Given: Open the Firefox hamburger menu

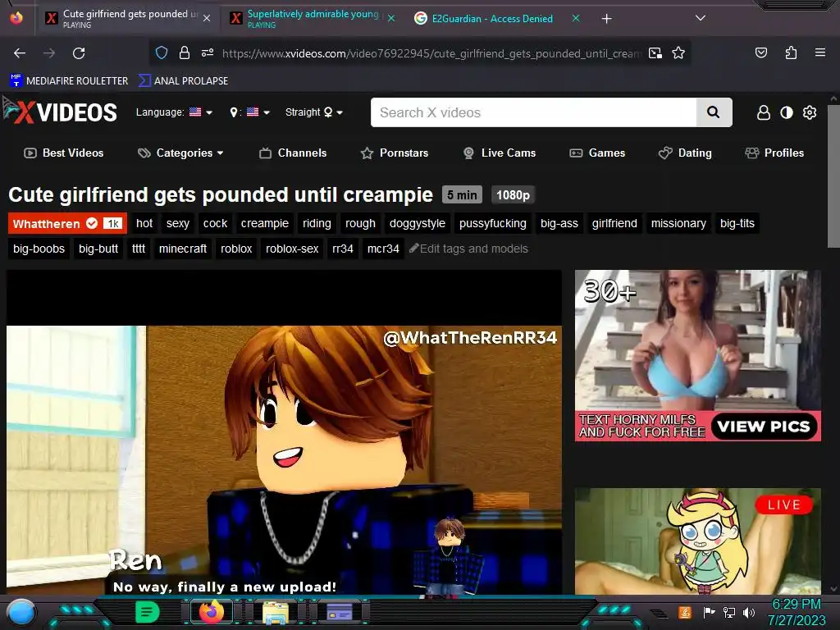Looking at the screenshot, I should click(x=819, y=52).
